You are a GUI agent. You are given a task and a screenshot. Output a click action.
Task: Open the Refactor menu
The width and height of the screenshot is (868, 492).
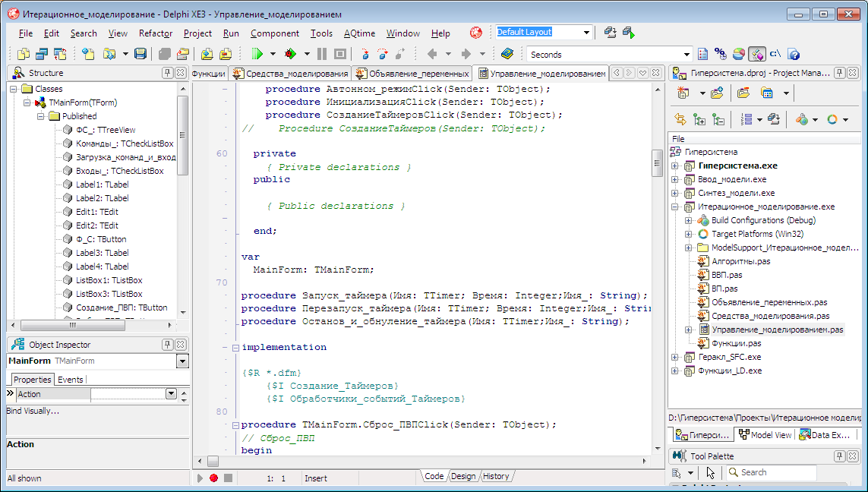[x=155, y=33]
